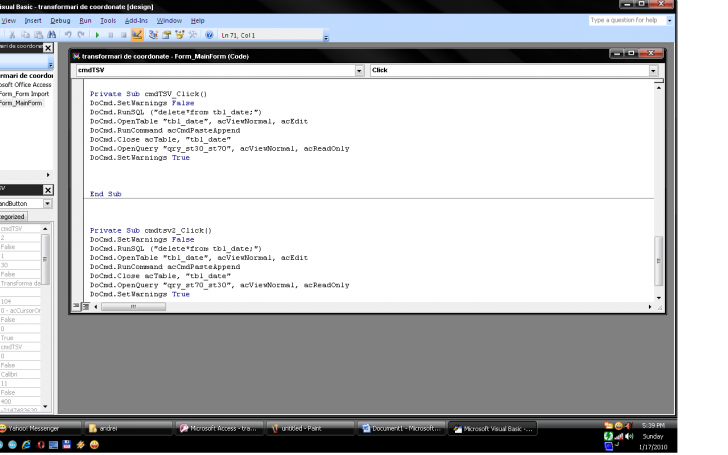Click the Redo toolbar icon
The width and height of the screenshot is (728, 455).
click(x=81, y=35)
